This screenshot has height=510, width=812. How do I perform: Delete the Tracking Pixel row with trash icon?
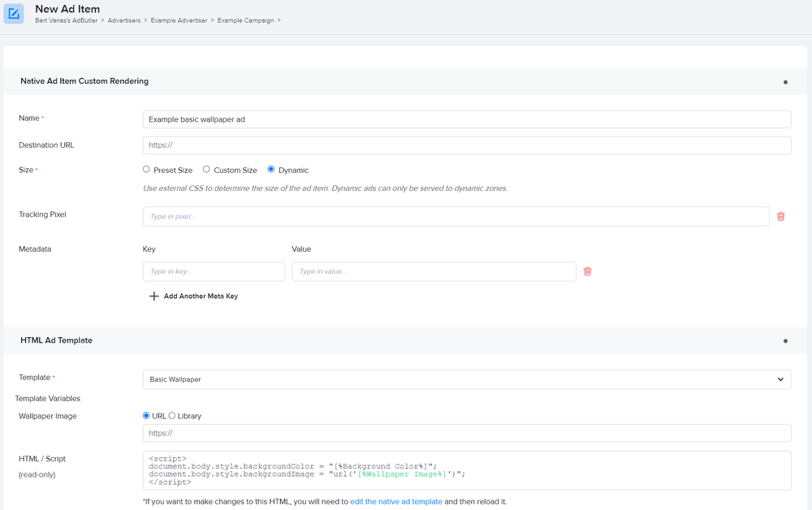pyautogui.click(x=781, y=217)
